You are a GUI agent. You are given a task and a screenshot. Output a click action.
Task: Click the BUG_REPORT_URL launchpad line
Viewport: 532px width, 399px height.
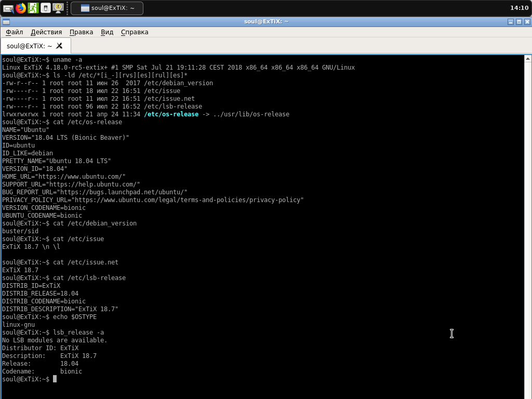coord(95,192)
